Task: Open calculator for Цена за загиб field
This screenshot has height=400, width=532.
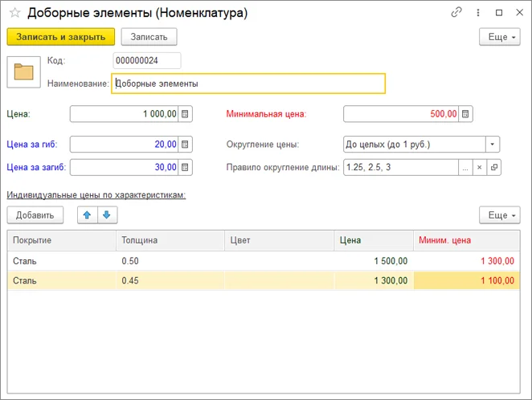Action: tap(185, 167)
